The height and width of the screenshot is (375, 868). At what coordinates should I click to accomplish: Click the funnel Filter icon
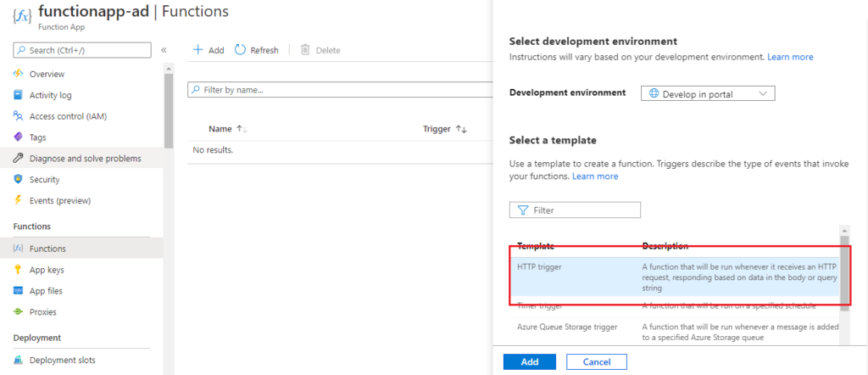pos(522,210)
